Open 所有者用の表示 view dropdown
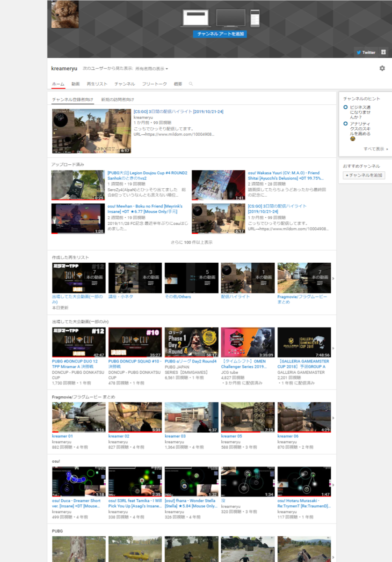Viewport: 392px width, 562px height. point(152,69)
